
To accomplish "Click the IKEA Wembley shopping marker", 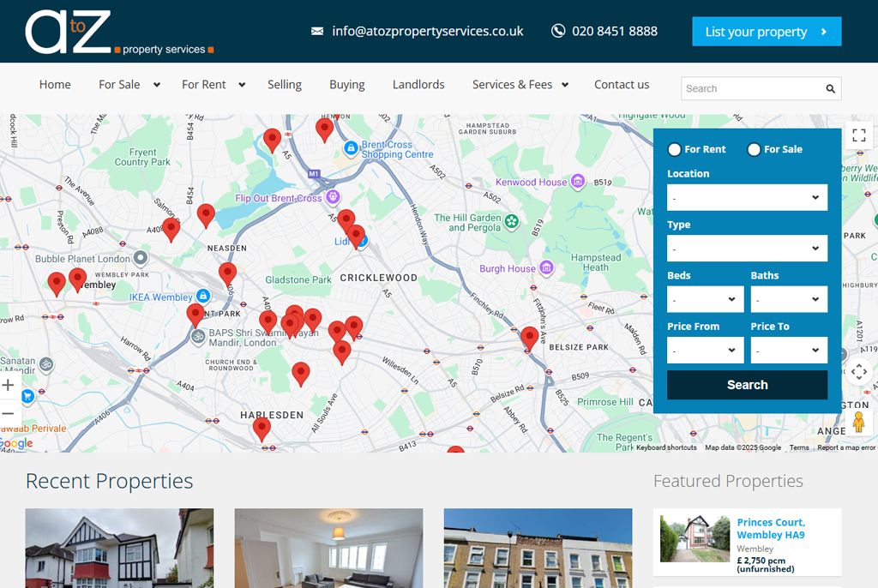I will (x=203, y=296).
